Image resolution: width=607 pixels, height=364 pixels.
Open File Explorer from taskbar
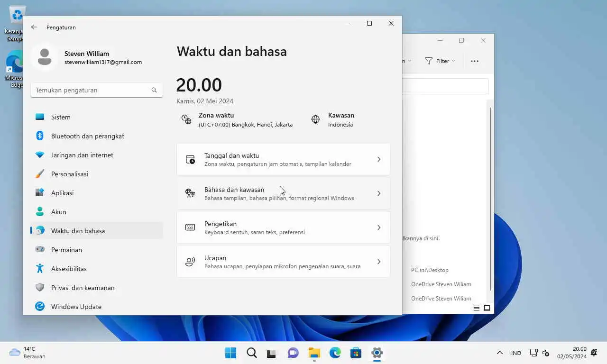click(x=314, y=353)
